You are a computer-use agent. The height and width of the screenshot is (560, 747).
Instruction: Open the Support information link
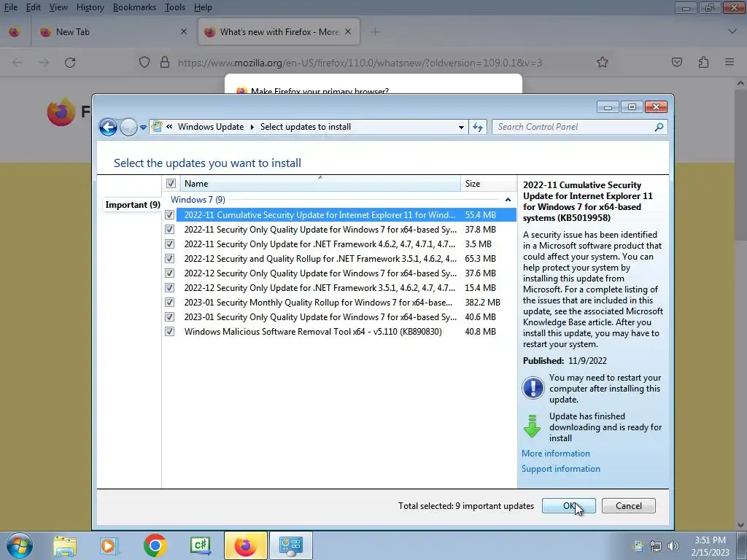coord(561,469)
